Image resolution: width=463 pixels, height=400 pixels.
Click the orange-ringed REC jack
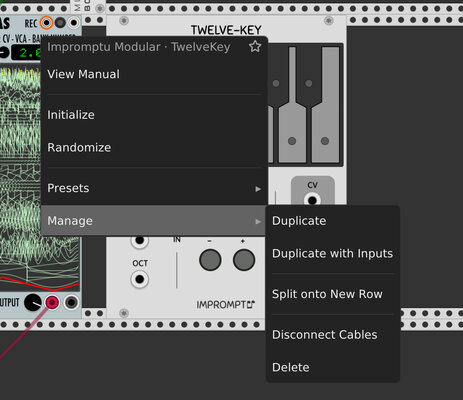[x=47, y=23]
